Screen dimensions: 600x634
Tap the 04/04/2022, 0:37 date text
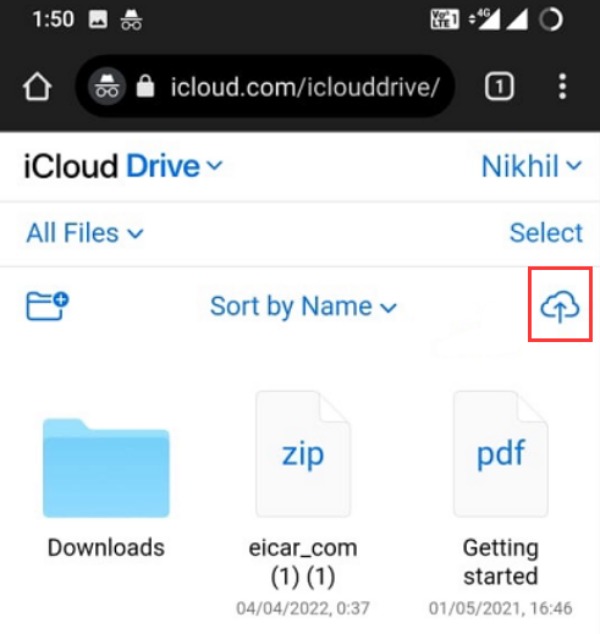coord(303,609)
